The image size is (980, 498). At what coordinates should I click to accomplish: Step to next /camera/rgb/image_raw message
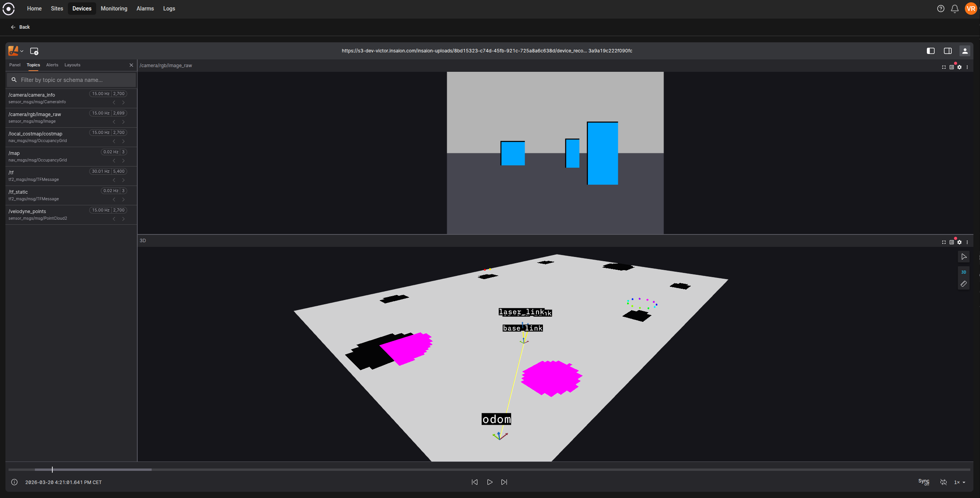123,122
